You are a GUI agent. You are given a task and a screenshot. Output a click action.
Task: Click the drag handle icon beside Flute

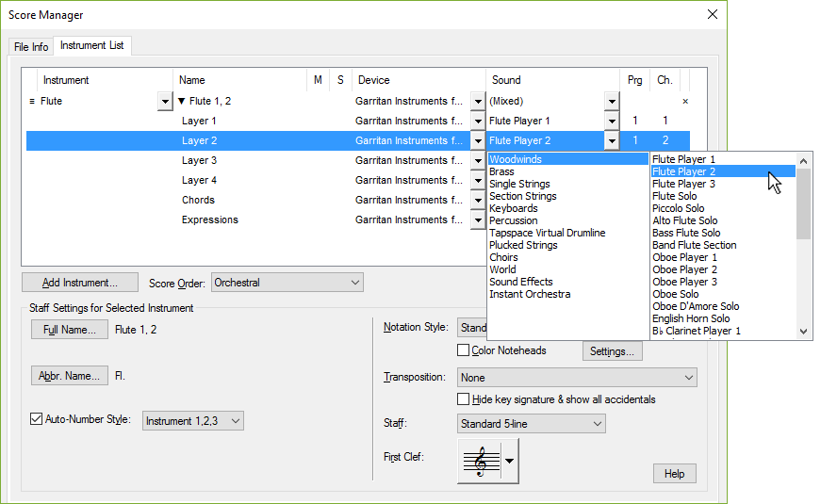point(32,101)
